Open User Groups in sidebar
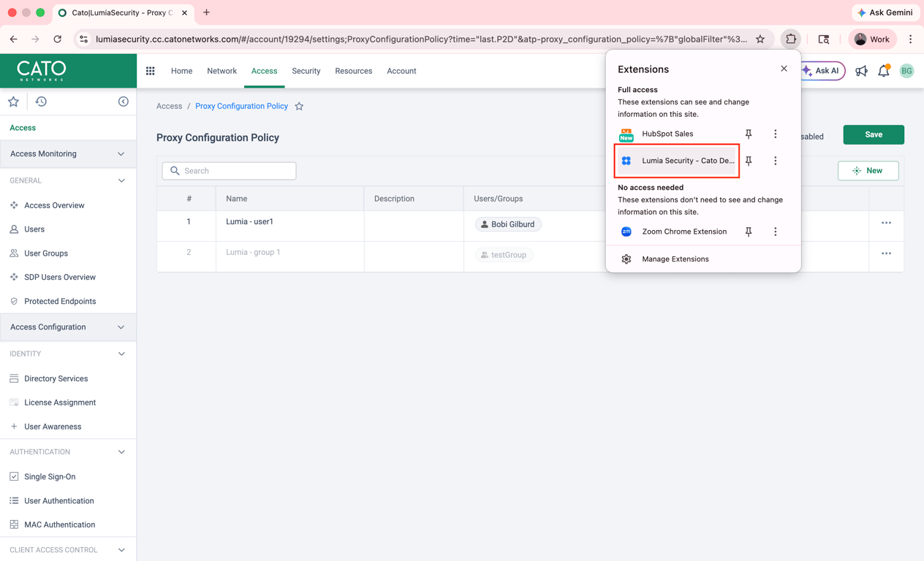The image size is (924, 561). tap(46, 253)
